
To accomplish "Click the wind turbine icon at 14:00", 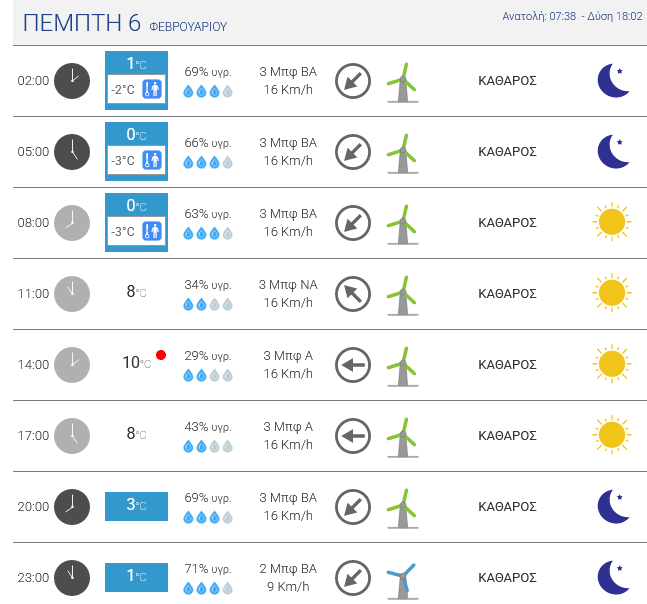I will (402, 365).
